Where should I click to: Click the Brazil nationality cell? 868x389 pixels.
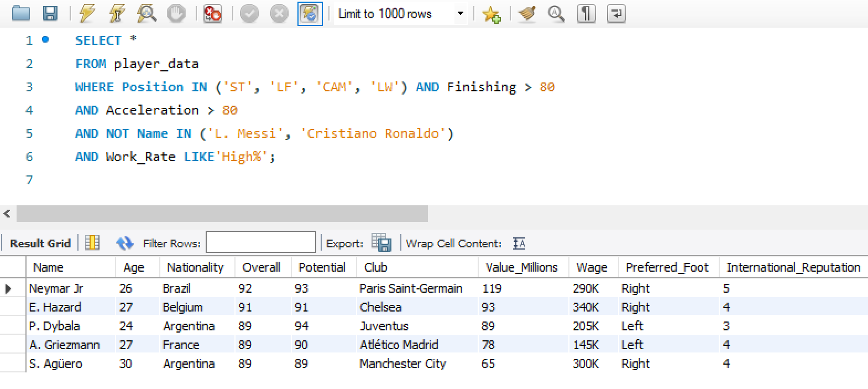point(197,288)
